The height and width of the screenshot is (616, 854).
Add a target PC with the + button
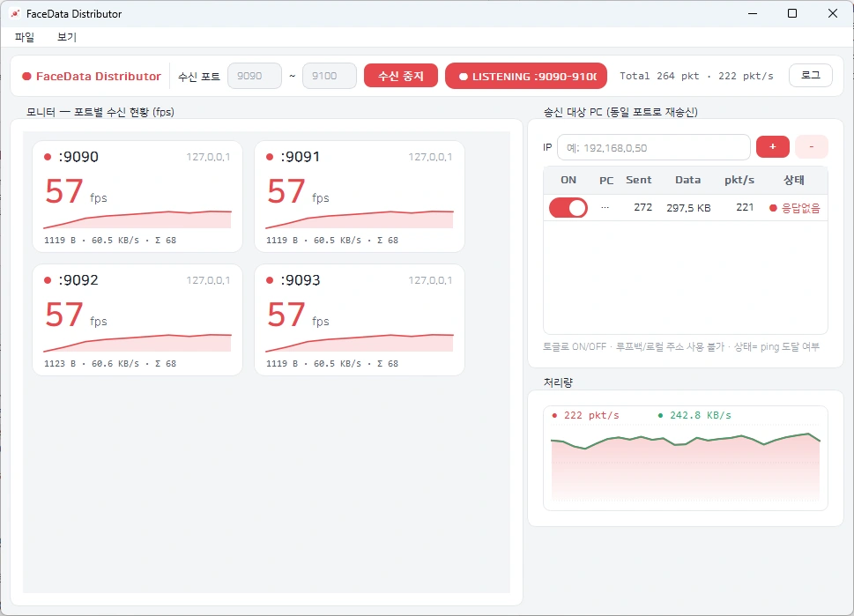(x=773, y=146)
